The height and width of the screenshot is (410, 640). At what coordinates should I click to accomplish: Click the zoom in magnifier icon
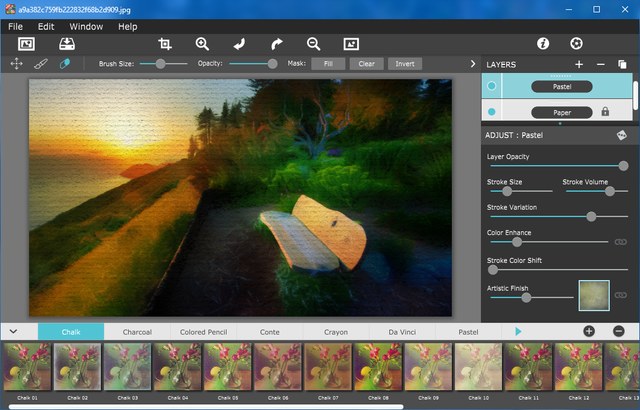coord(202,44)
